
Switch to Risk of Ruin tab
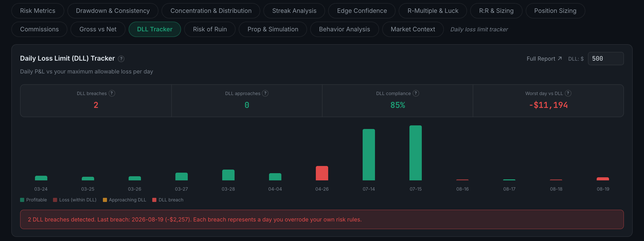tap(210, 29)
